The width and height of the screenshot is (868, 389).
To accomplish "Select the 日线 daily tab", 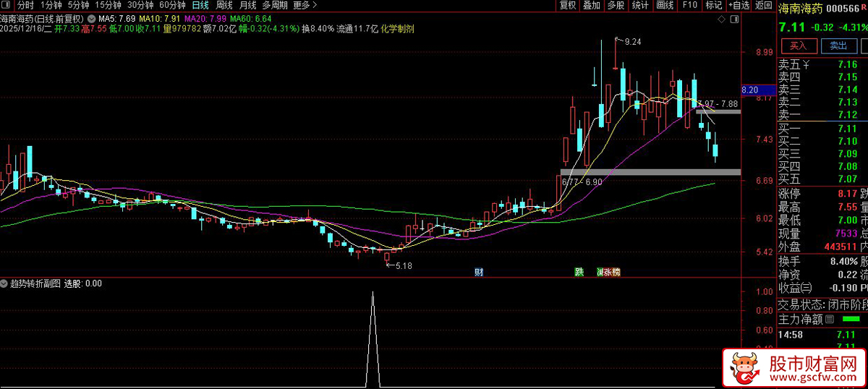I will (200, 5).
